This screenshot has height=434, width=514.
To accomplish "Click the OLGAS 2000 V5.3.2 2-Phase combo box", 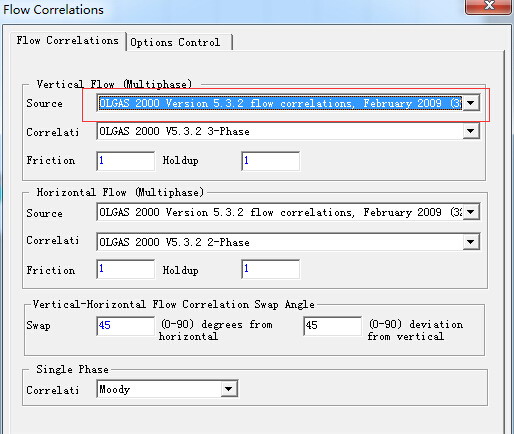I will tap(288, 242).
